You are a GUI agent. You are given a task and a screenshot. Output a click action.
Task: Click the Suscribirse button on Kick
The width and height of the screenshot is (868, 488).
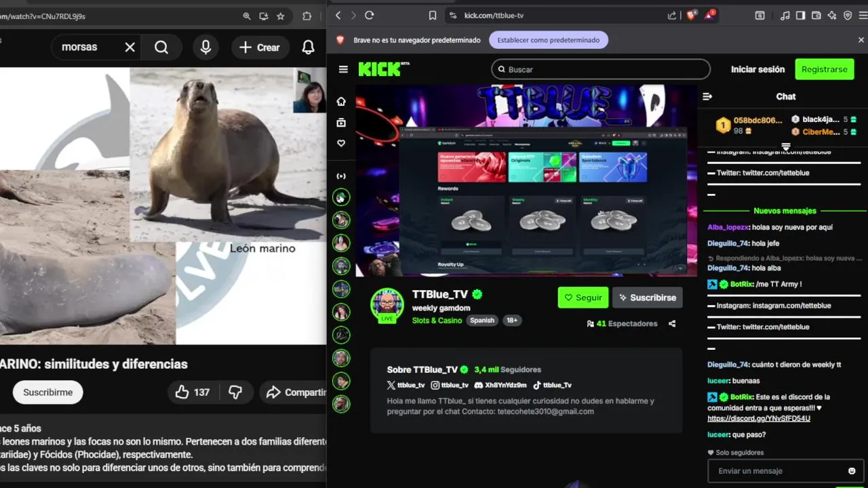pos(647,298)
